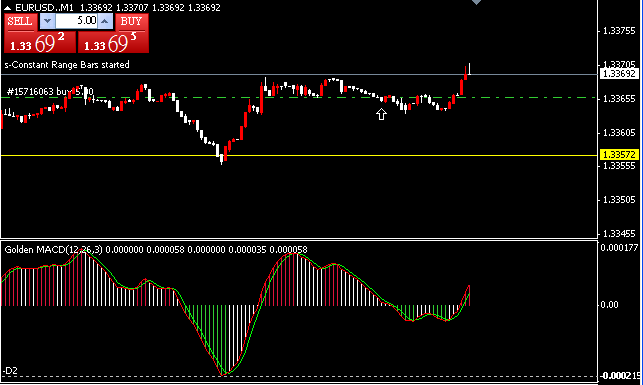Image resolution: width=643 pixels, height=385 pixels.
Task: Click the Golden MACD(12,26,3) indicator label
Action: (54, 250)
